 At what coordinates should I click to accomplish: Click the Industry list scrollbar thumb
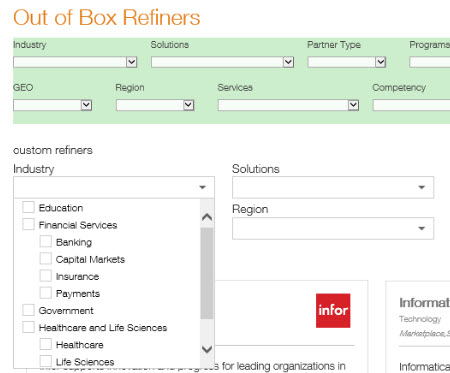click(207, 273)
